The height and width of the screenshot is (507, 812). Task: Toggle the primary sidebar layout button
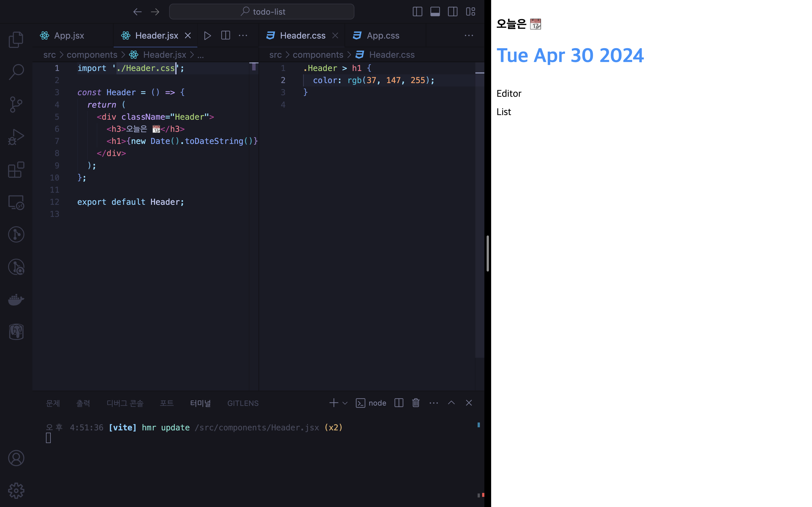click(x=417, y=12)
